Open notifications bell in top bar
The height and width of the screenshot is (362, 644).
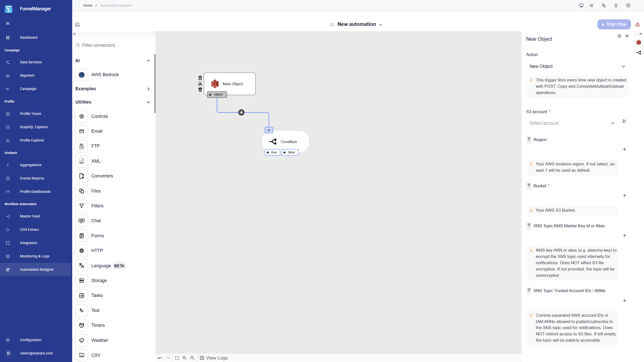pos(616,6)
